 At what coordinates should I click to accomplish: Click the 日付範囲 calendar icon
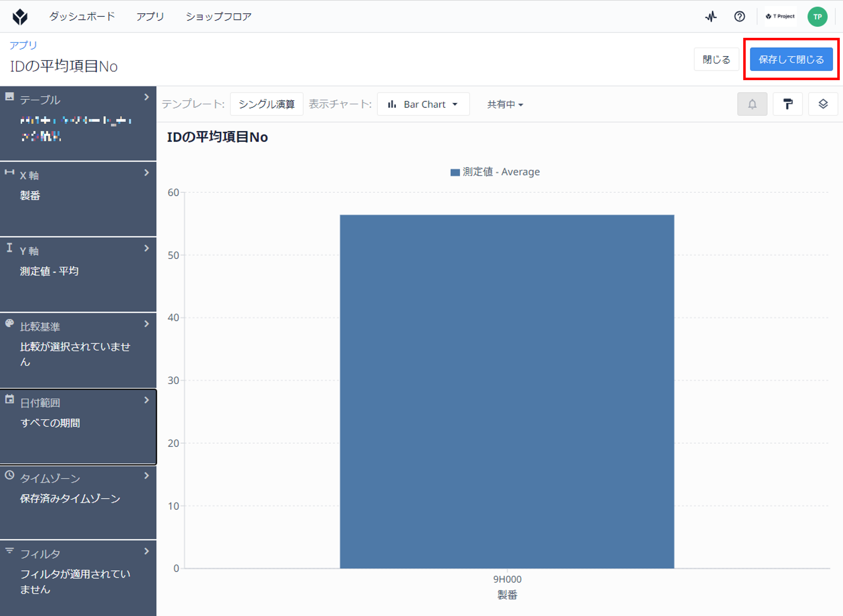(x=10, y=399)
